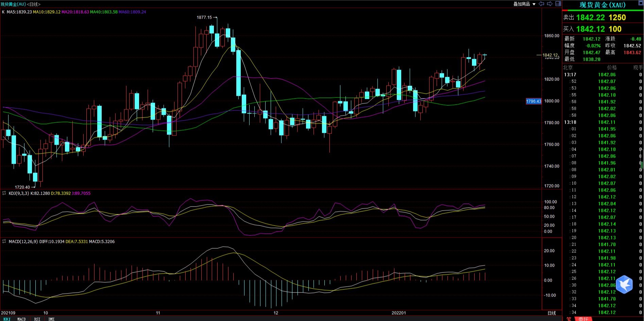Click the KDJ(9,3,3) indicator label
The width and height of the screenshot is (644, 321).
click(19, 193)
